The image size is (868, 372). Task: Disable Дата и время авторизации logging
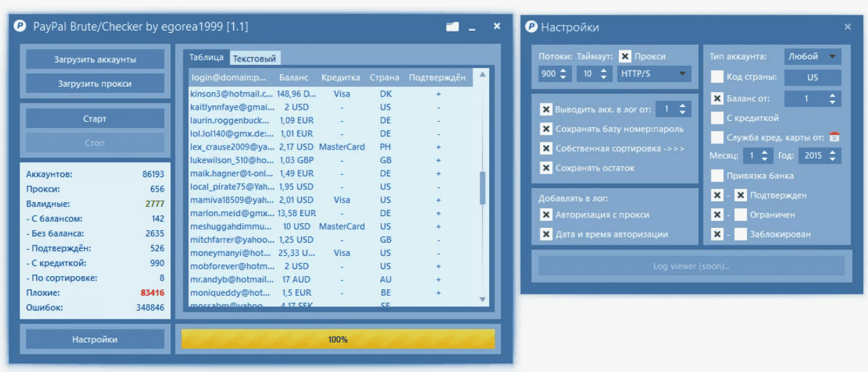546,234
